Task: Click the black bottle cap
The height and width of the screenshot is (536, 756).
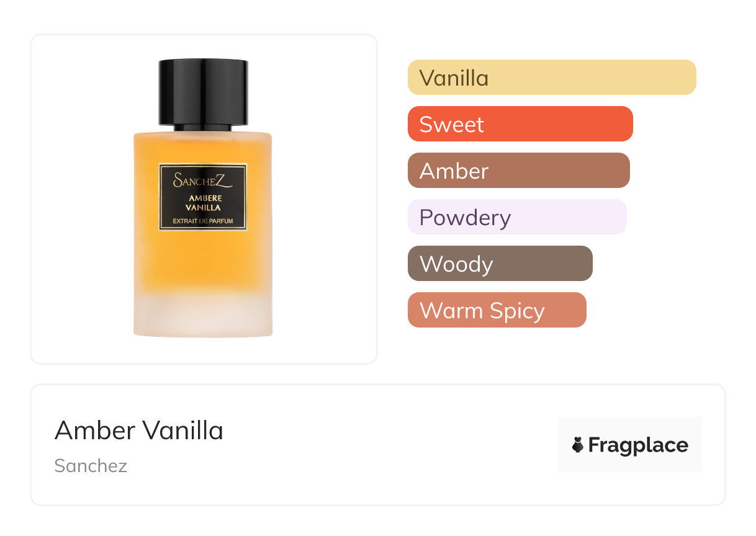Action: (203, 92)
